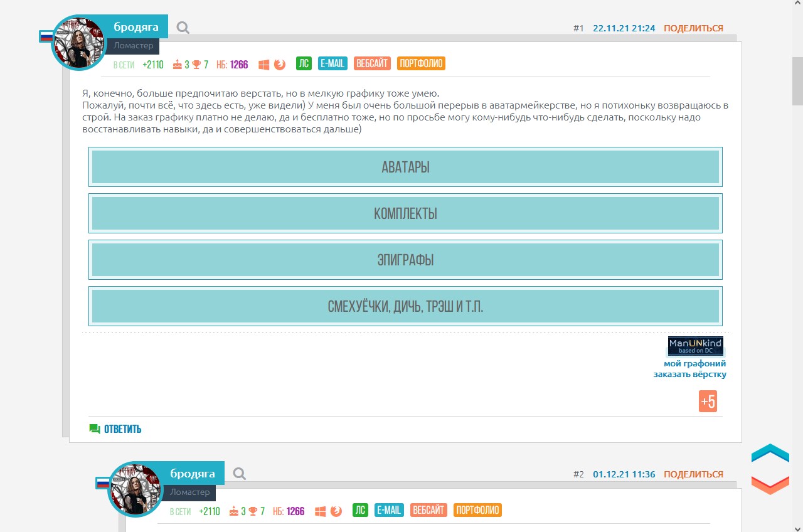Click the Russian flag icon in post #2
Viewport: 803px width, 532px height.
tap(103, 483)
